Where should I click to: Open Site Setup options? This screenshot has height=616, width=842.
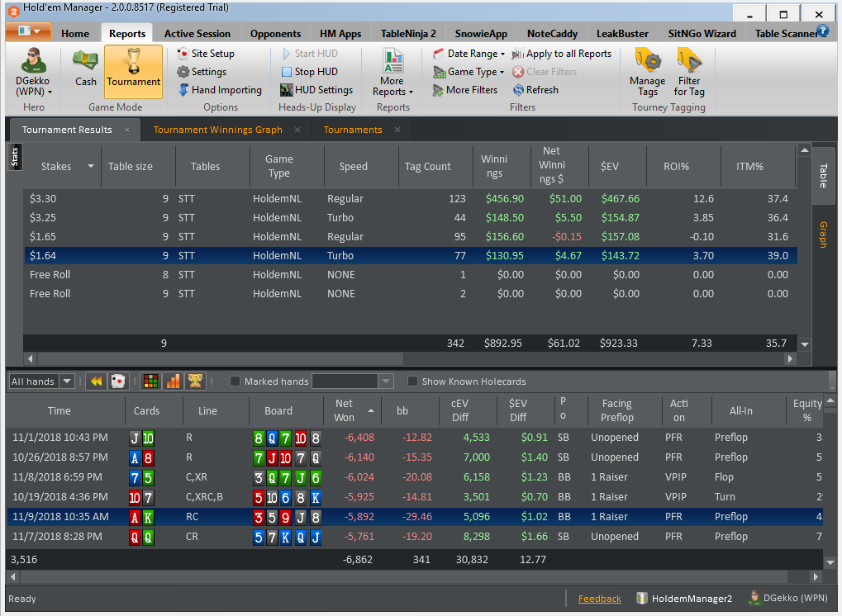point(207,54)
